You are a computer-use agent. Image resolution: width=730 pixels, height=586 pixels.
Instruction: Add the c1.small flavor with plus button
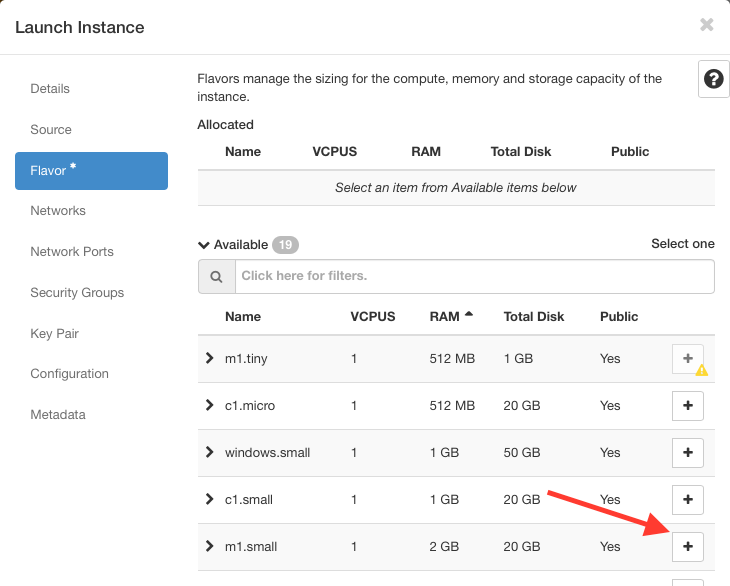tap(687, 499)
